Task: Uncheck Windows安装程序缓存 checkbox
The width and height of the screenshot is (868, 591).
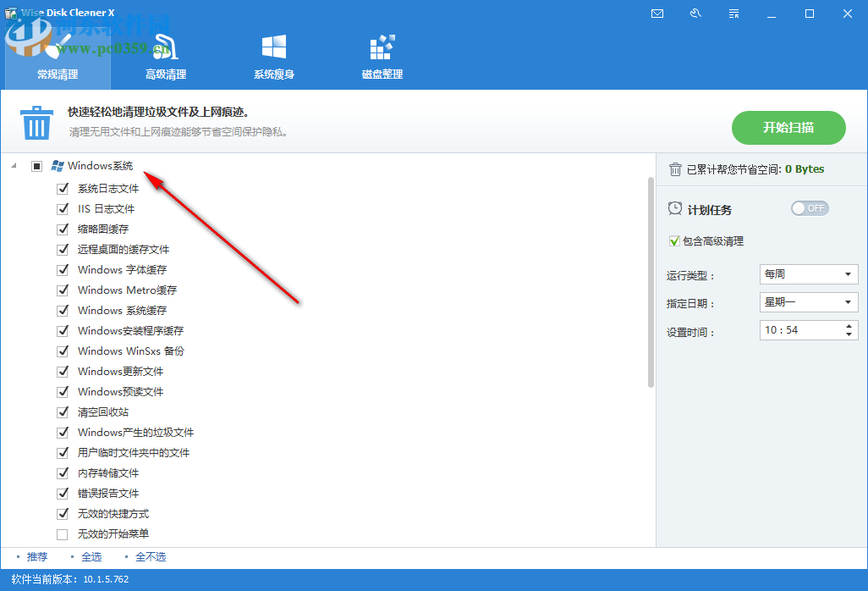Action: [x=63, y=331]
